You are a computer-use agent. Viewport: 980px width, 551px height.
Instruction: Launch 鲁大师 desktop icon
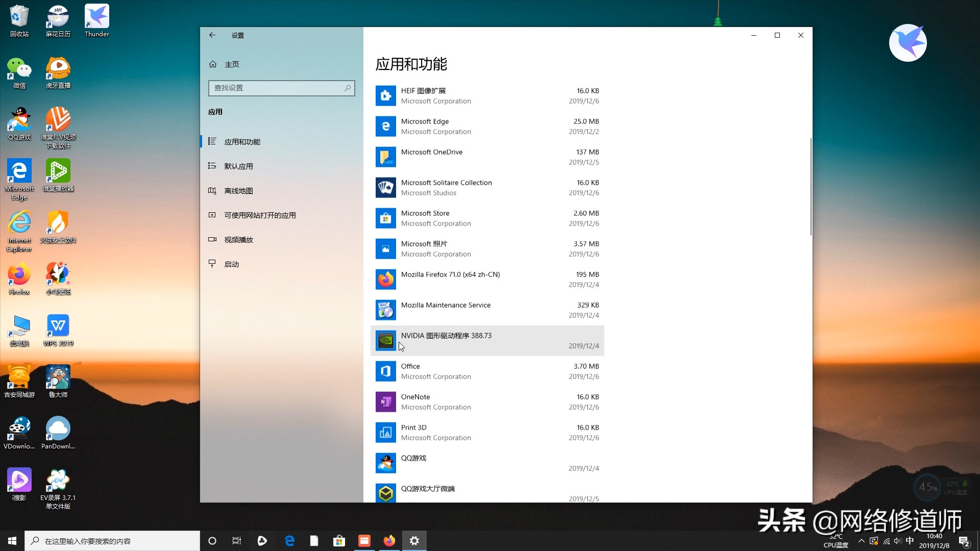[58, 378]
